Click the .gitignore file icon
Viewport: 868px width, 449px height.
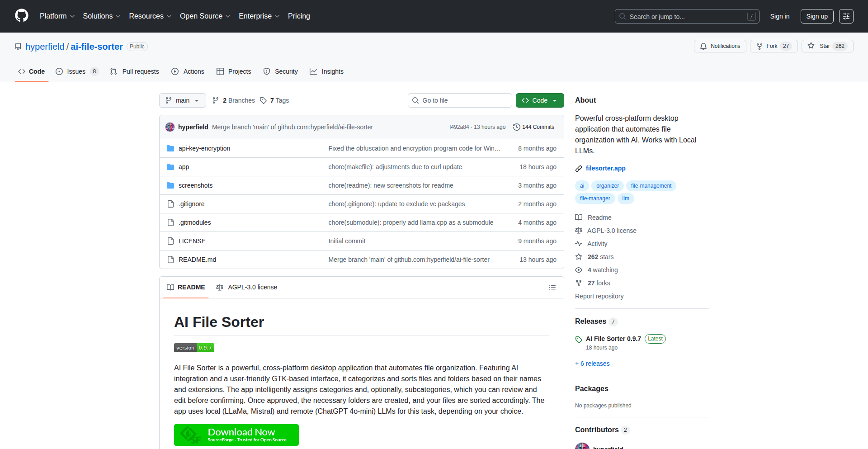click(170, 204)
